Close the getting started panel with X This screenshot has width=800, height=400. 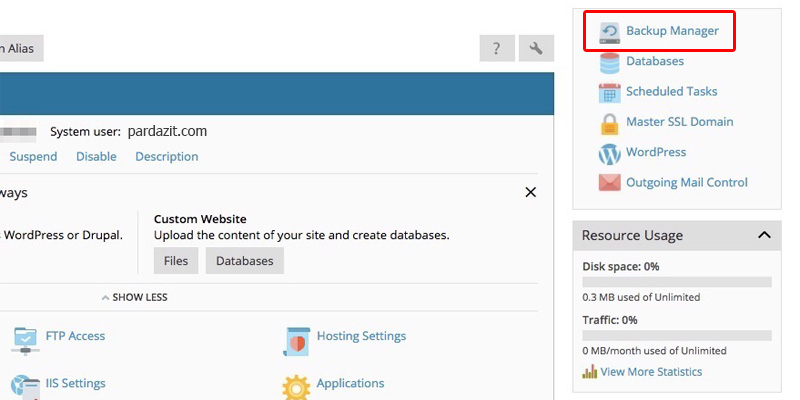click(x=531, y=192)
